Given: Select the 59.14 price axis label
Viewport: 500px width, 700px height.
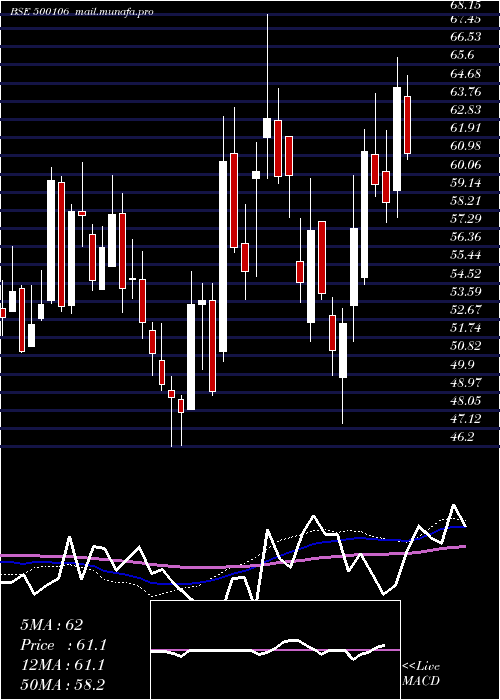Looking at the screenshot, I should [x=466, y=182].
